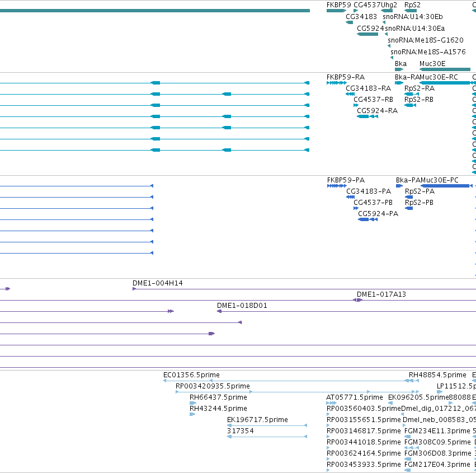The image size is (476, 473).
Task: Click the RP003146817.5prime EST label
Action: (x=364, y=431)
